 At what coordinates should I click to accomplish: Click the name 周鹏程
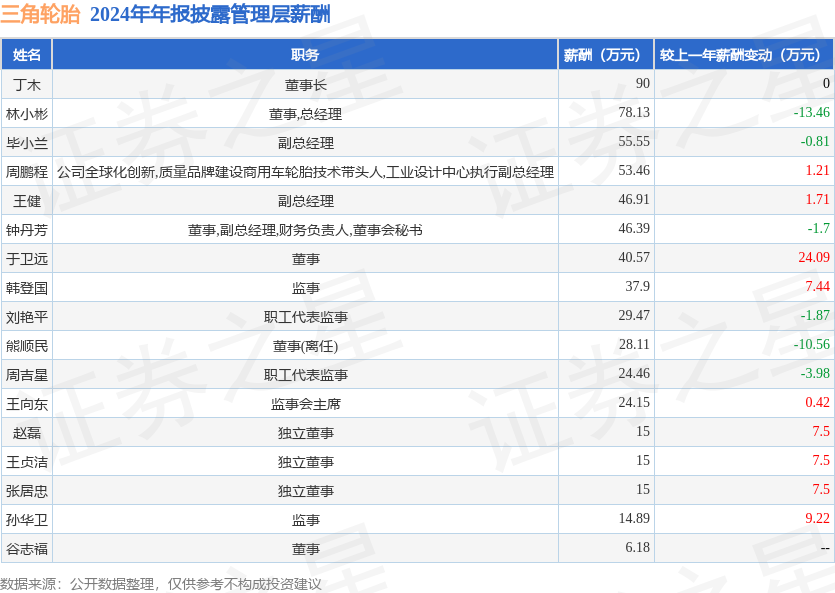(27, 172)
